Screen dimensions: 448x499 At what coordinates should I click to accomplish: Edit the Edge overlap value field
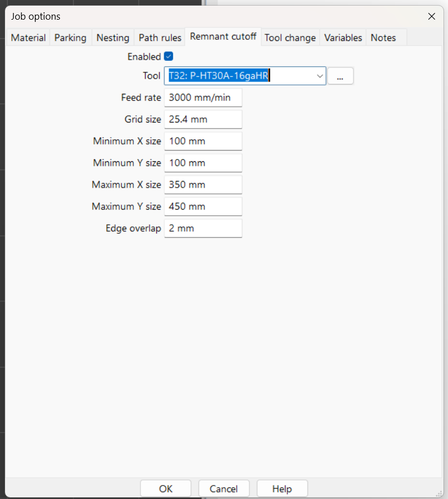[x=202, y=228]
